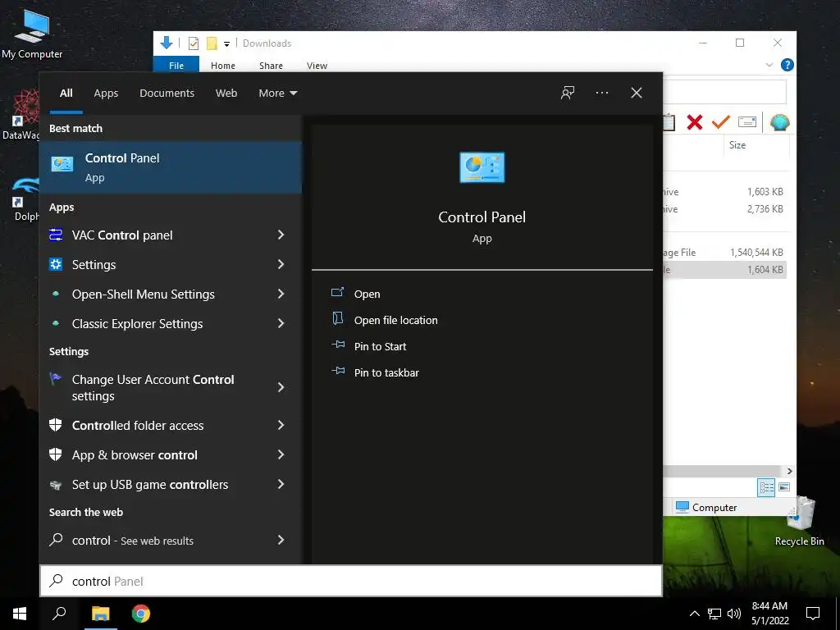
Task: Click the rename icon in Explorer toolbar
Action: (x=747, y=122)
